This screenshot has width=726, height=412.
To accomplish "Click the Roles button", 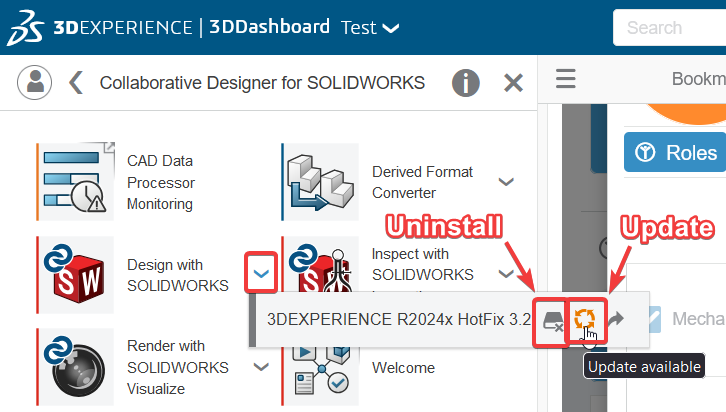I will click(x=675, y=152).
